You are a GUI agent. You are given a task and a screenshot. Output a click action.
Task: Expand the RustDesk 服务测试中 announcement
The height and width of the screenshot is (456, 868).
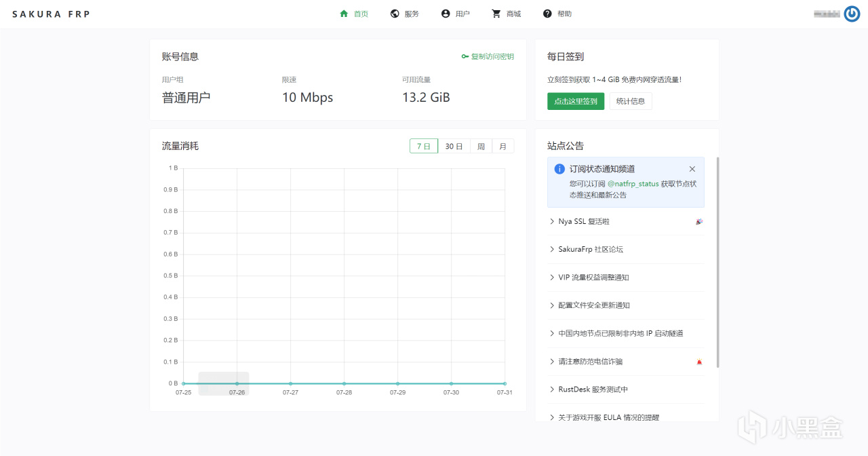[x=593, y=389]
